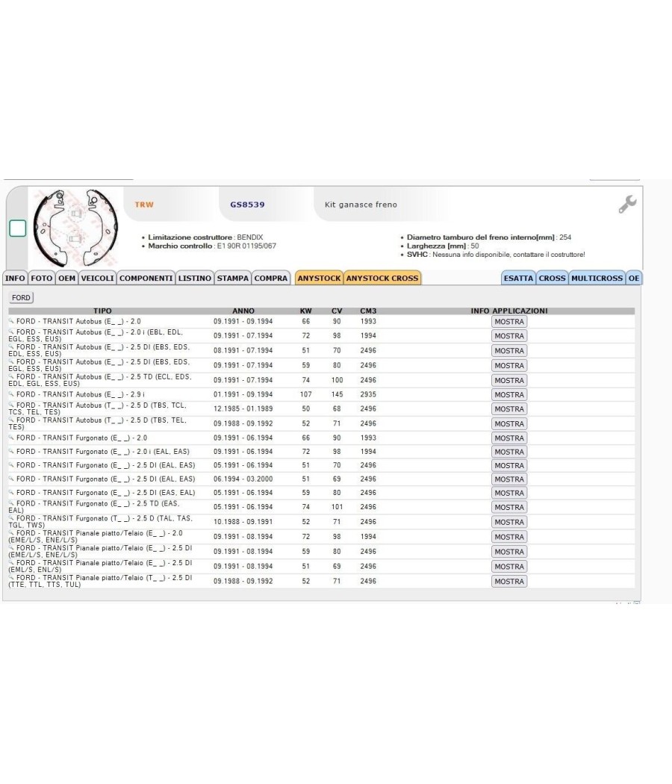The height and width of the screenshot is (784, 672).
Task: Click magnifier icon beside Furgonato 2.5 DI 06.1994
Action: tap(11, 479)
